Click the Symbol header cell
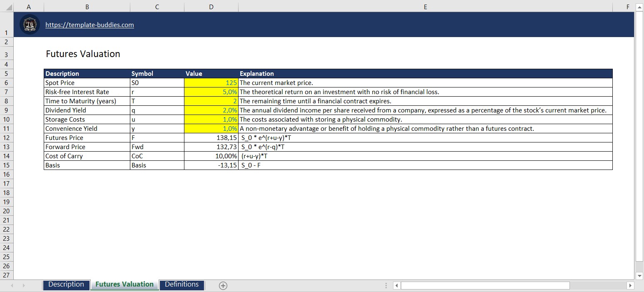This screenshot has width=644, height=292. [157, 74]
